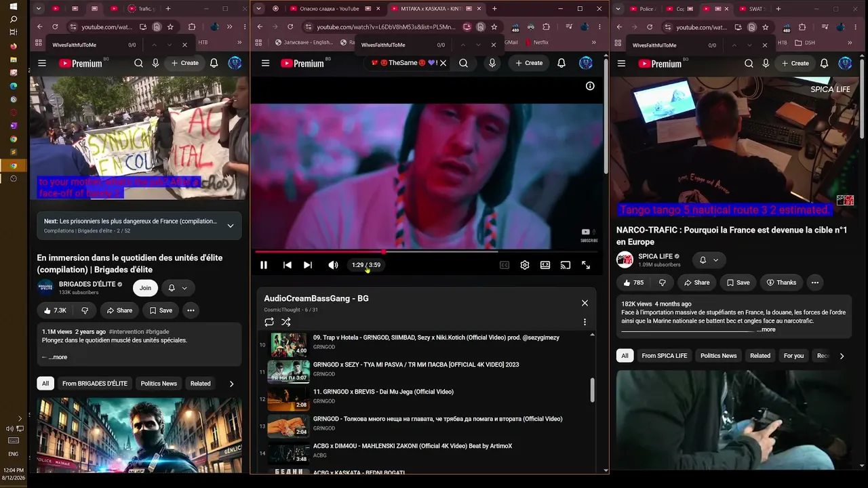Play the GR!NGOD Толкова много неща thumbnail
This screenshot has width=868, height=488.
(x=289, y=426)
